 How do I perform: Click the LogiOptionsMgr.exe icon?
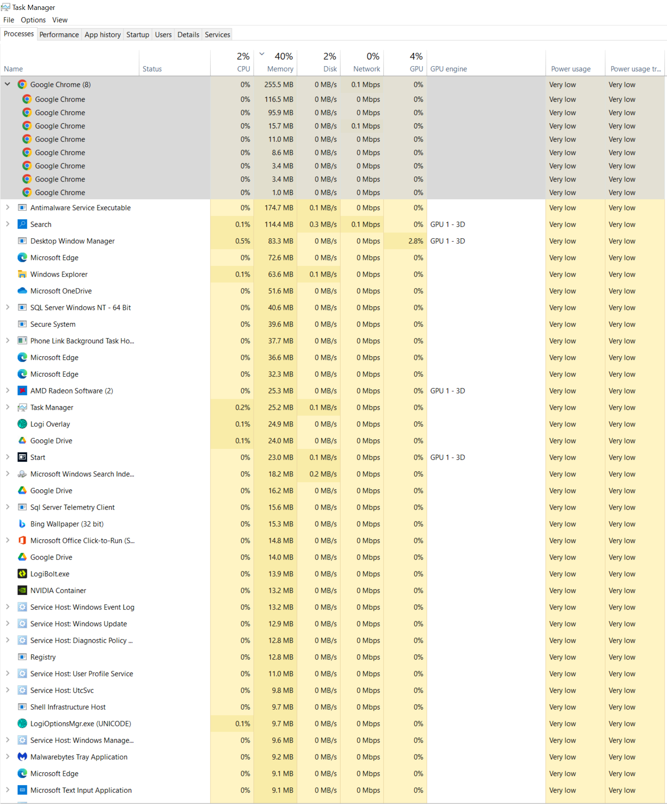22,724
